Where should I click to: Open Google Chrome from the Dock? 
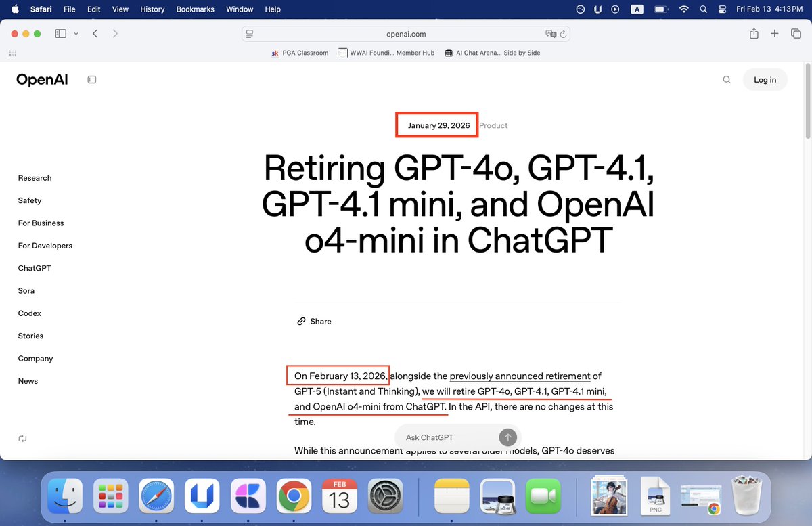pos(294,498)
